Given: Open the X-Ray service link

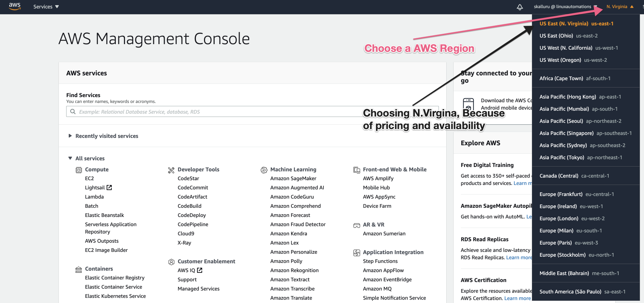Looking at the screenshot, I should click(x=185, y=243).
